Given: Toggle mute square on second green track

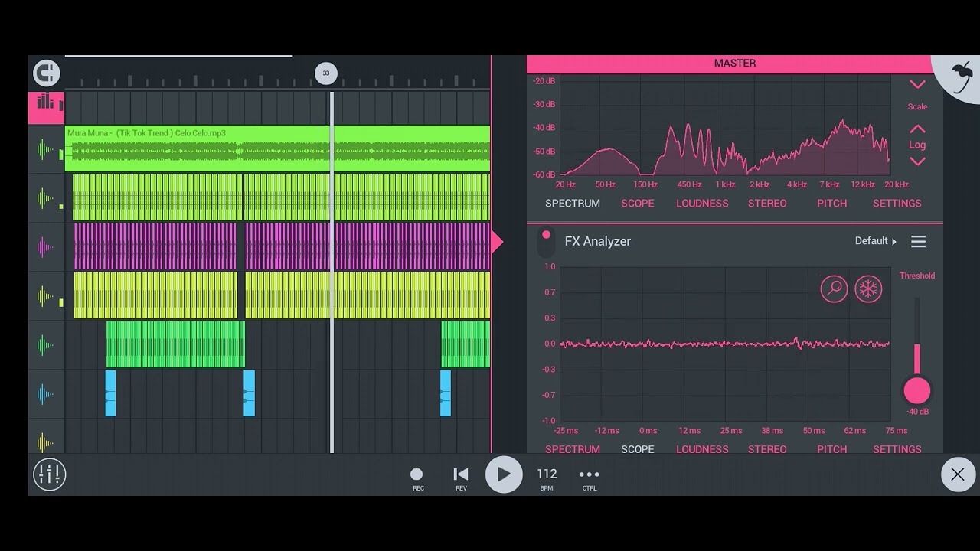Looking at the screenshot, I should pyautogui.click(x=61, y=206).
